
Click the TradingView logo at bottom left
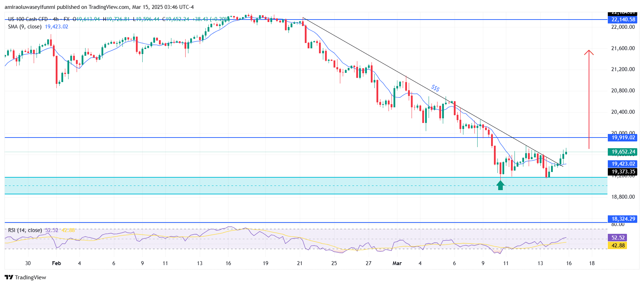25,278
